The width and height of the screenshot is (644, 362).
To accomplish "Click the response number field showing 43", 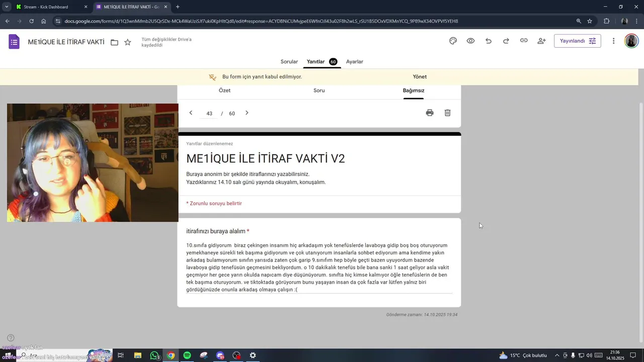I will 209,114.
